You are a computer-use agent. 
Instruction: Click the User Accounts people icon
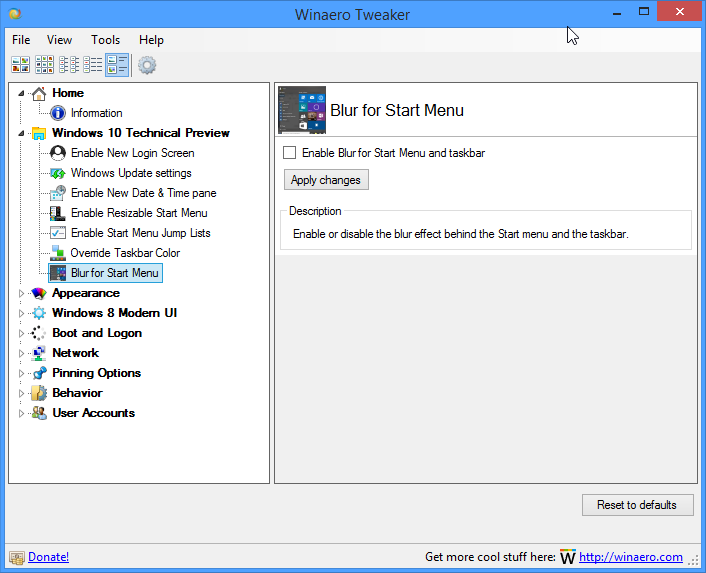[39, 413]
